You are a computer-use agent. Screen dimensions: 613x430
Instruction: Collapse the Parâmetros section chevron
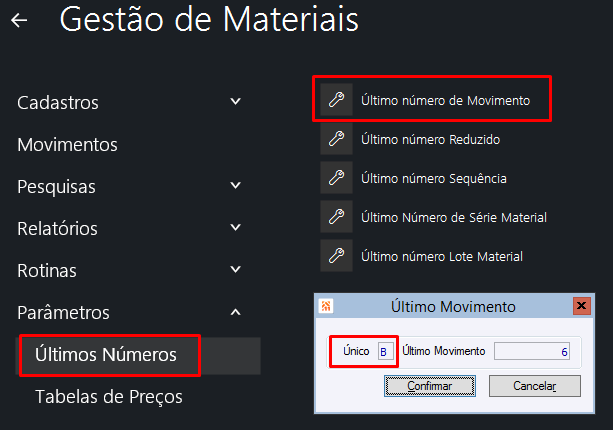coord(235,312)
